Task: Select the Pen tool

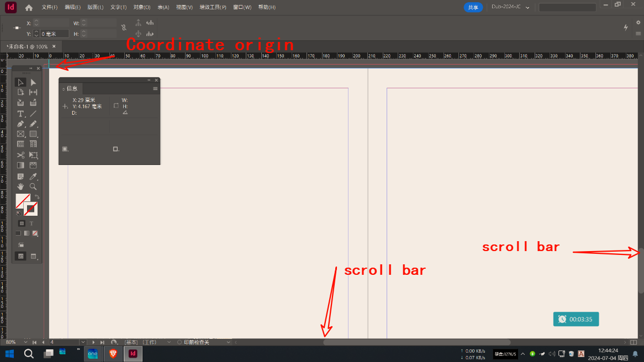Action: (x=20, y=124)
